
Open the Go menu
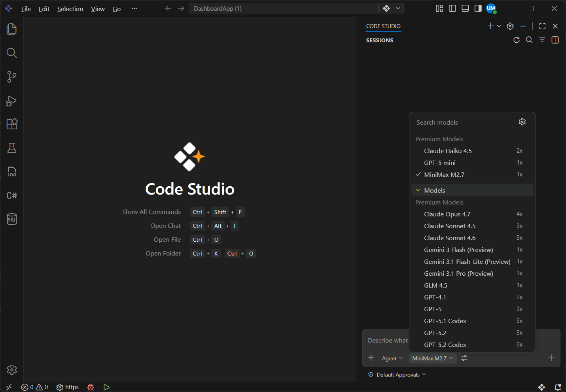pyautogui.click(x=117, y=9)
